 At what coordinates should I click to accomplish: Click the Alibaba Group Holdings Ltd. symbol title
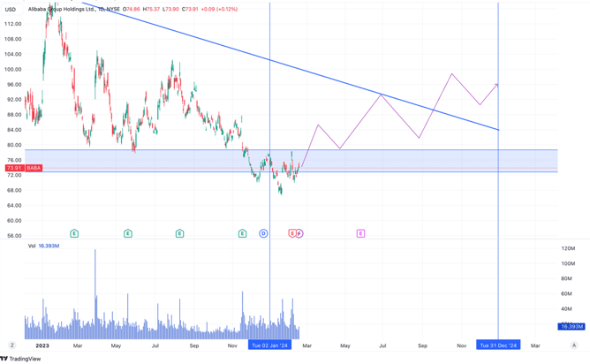tap(62, 9)
